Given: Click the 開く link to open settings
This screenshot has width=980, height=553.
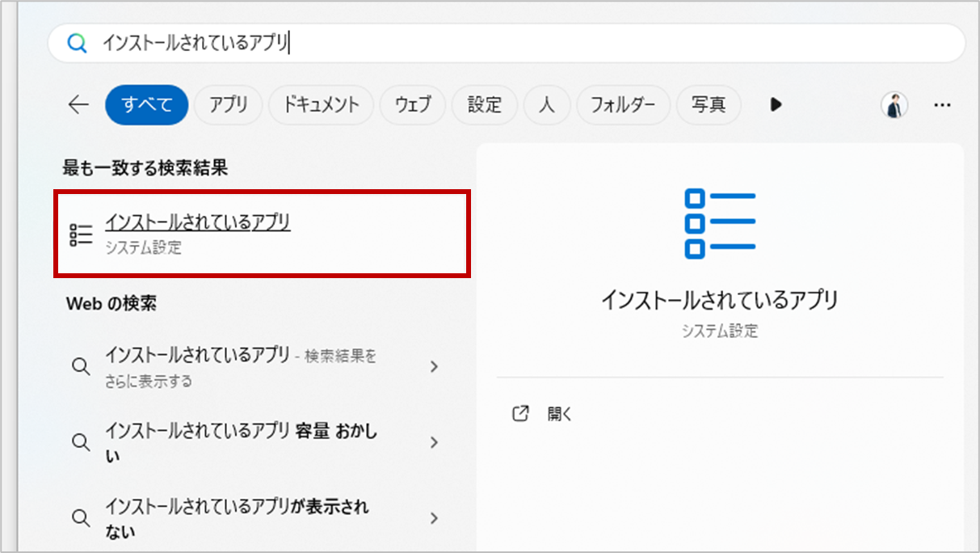Looking at the screenshot, I should click(x=558, y=413).
